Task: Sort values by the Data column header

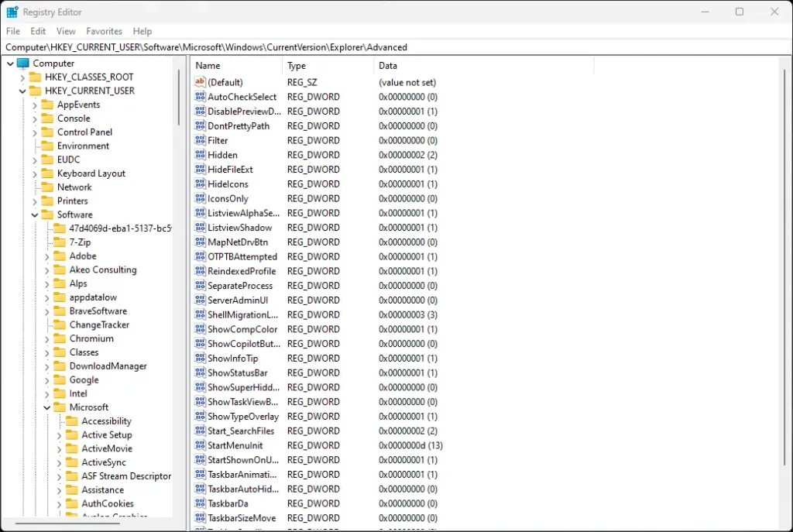Action: 484,66
